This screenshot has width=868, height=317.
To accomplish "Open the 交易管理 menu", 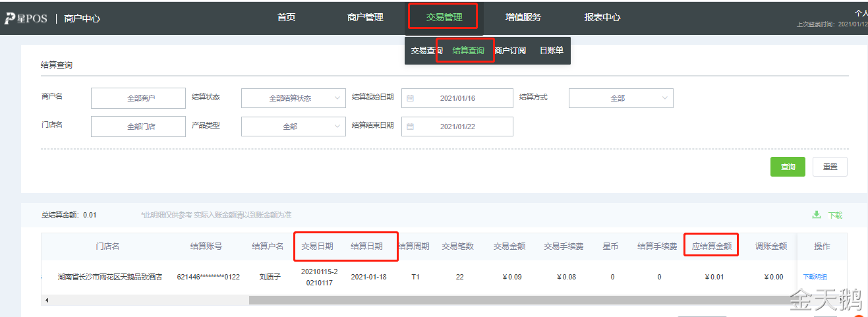I will [444, 17].
